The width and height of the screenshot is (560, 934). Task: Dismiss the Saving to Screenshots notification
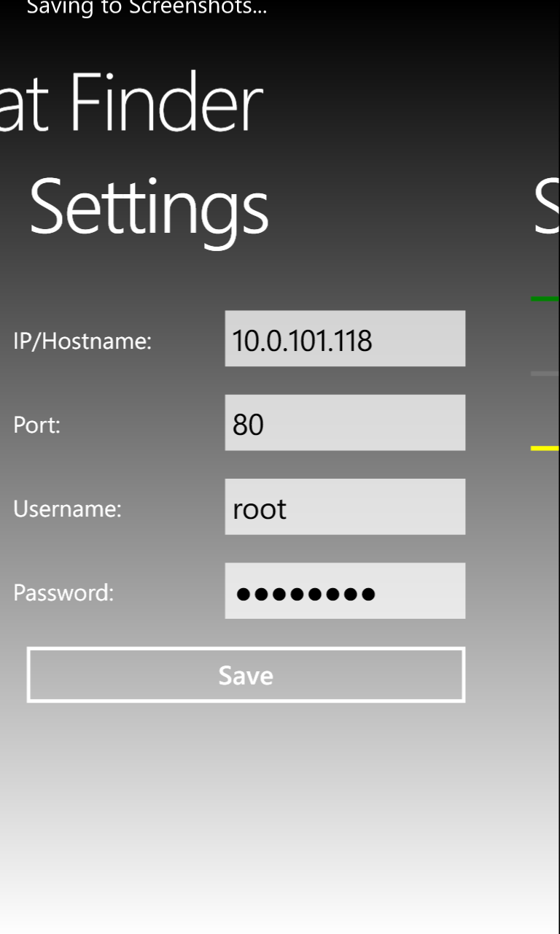tap(146, 9)
